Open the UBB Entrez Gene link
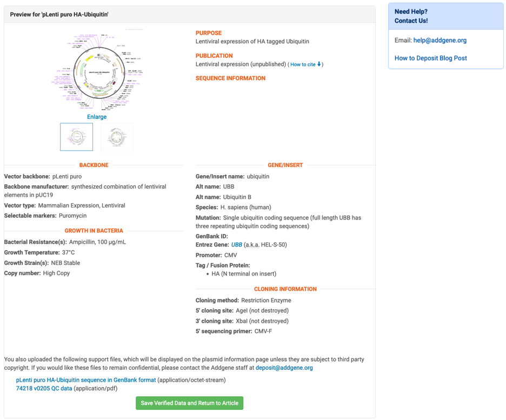Screen dimensions: 506x420 [x=238, y=244]
